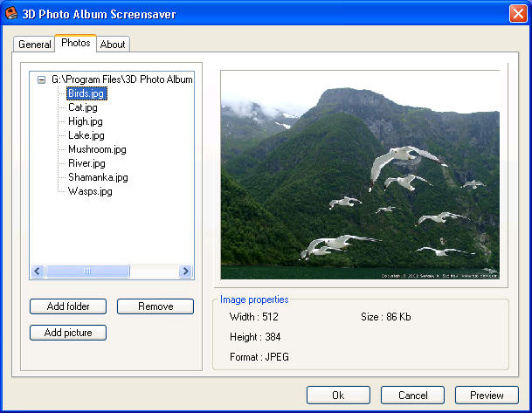Open the About tab
Viewport: 532px width, 413px height.
tap(113, 45)
